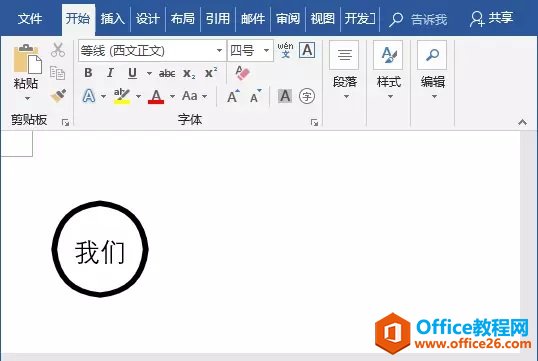538x361 pixels.
Task: Click the Paste clipboard icon
Action: point(27,59)
